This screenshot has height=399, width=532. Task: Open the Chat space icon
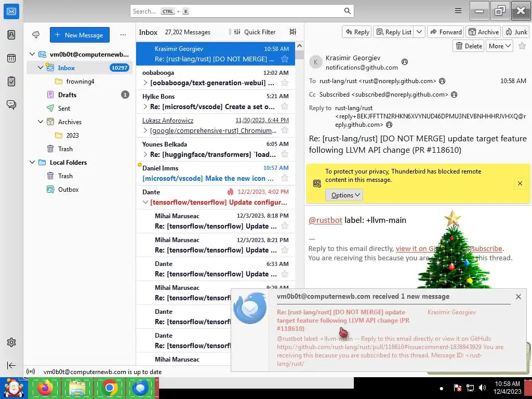11,104
